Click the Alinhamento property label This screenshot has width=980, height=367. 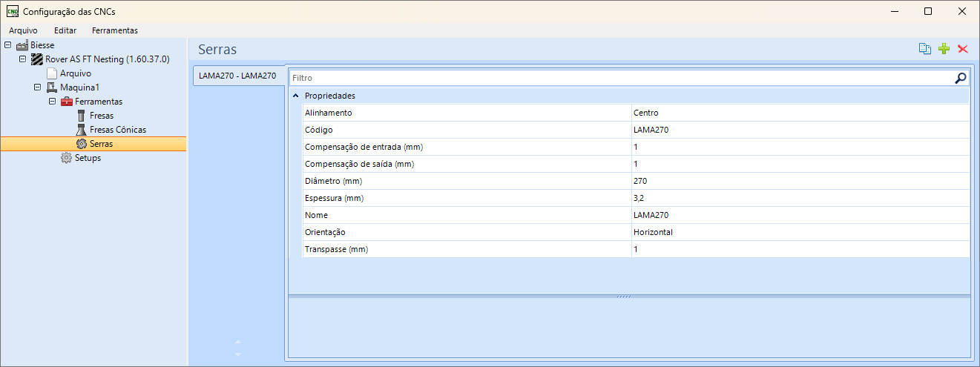pyautogui.click(x=329, y=113)
